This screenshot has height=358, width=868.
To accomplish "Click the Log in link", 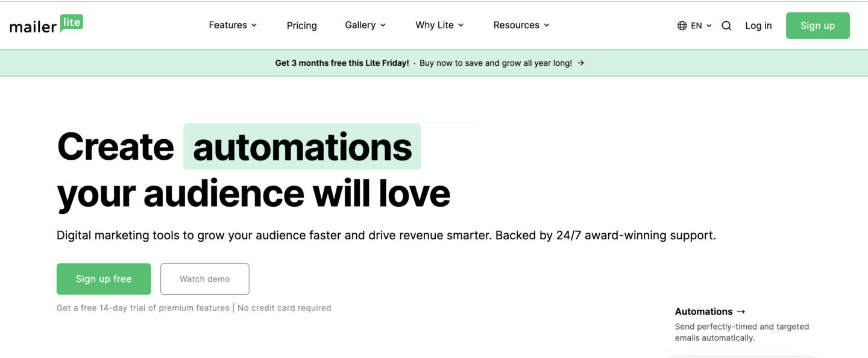I will coord(758,25).
